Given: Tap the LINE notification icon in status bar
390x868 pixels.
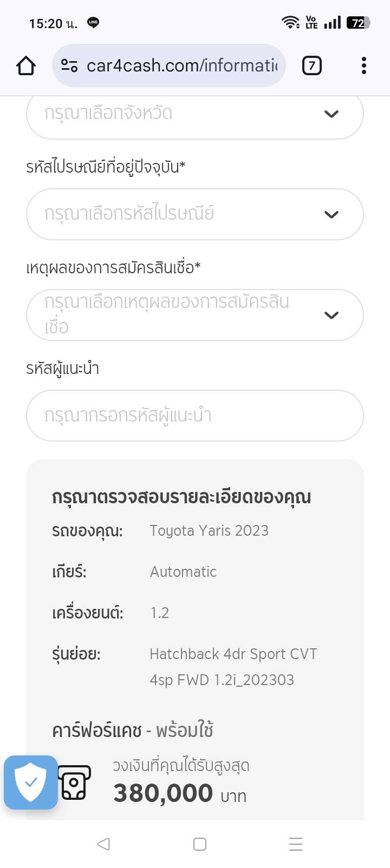Looking at the screenshot, I should tap(93, 23).
